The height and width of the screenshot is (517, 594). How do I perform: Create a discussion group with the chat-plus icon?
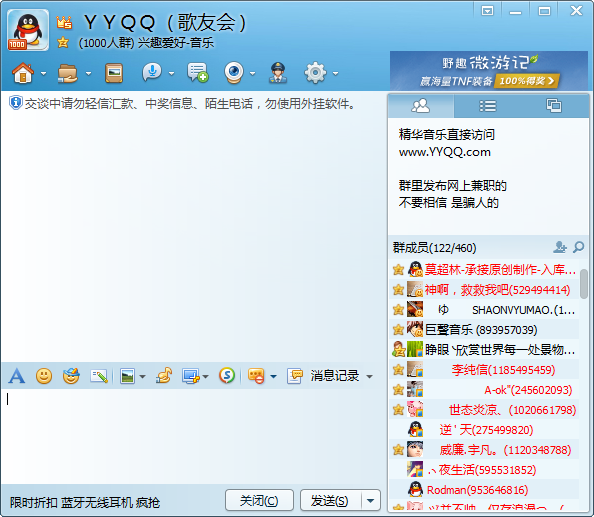[x=197, y=73]
